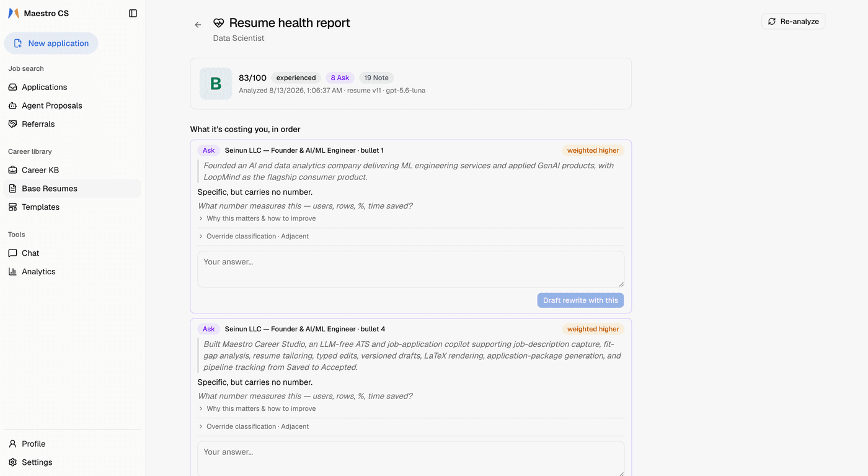Viewport: 868px width, 476px height.
Task: Go back using the left arrow
Action: [198, 25]
